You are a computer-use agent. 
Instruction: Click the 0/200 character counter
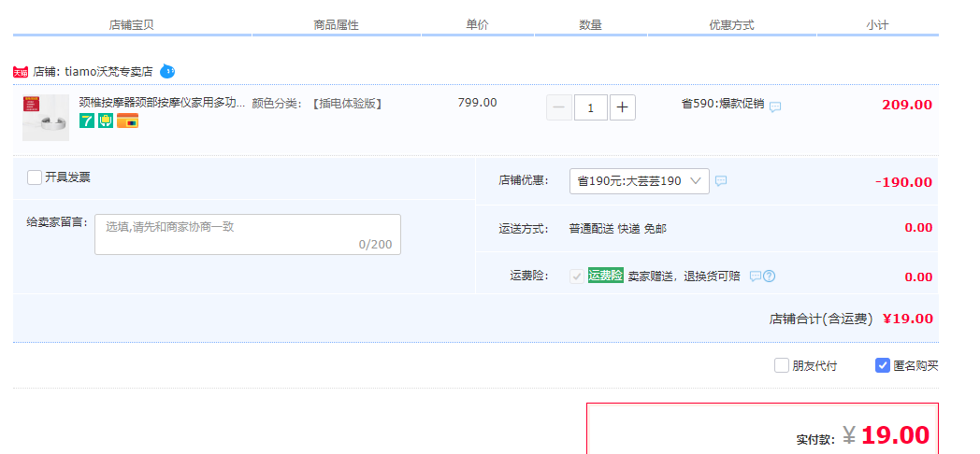[x=376, y=244]
